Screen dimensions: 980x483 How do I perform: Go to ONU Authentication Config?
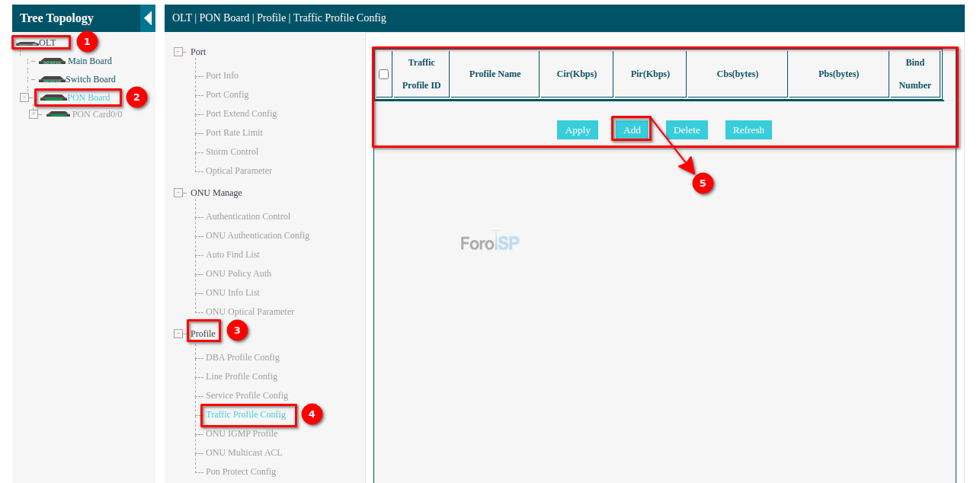257,235
